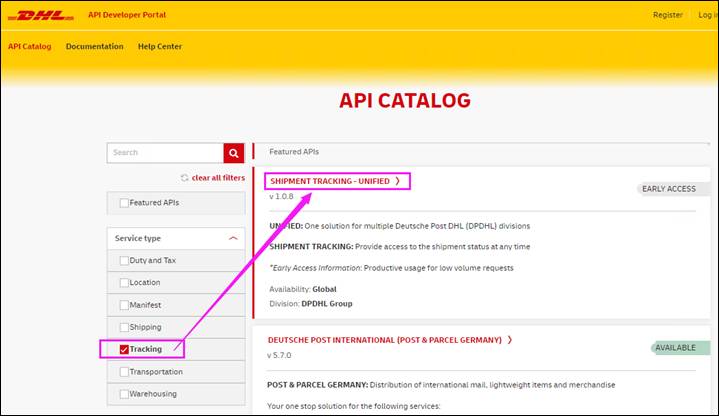Click the Division: DPDHL Group text

[x=311, y=304]
